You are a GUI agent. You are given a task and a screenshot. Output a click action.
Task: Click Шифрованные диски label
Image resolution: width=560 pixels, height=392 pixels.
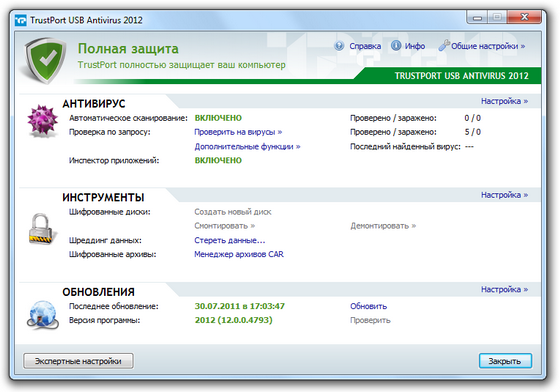pos(110,212)
